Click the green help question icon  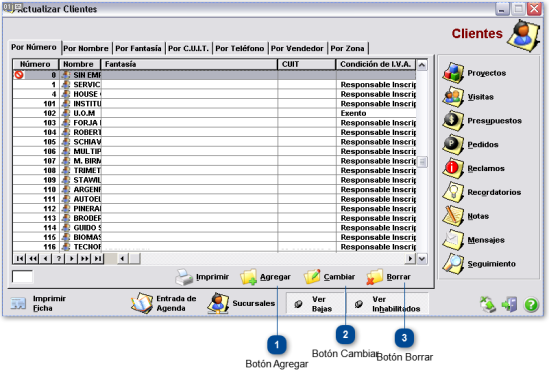click(531, 304)
